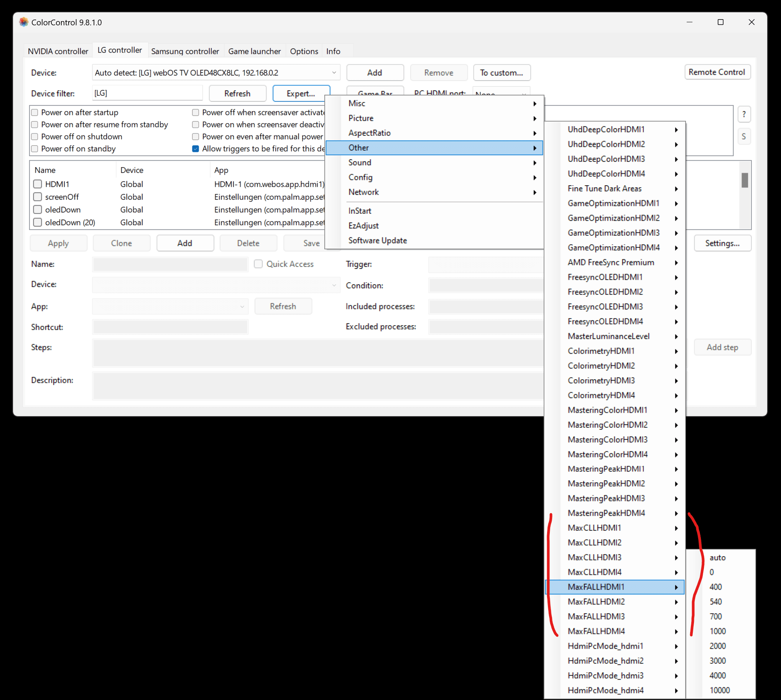Expand the Config submenu
781x700 pixels.
434,177
